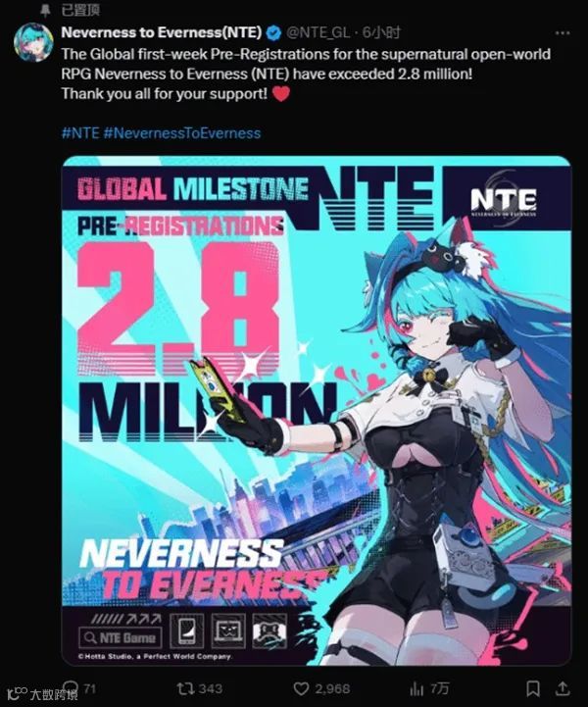Click the reply comment bubble icon
This screenshot has height=707, width=588.
pos(70,688)
